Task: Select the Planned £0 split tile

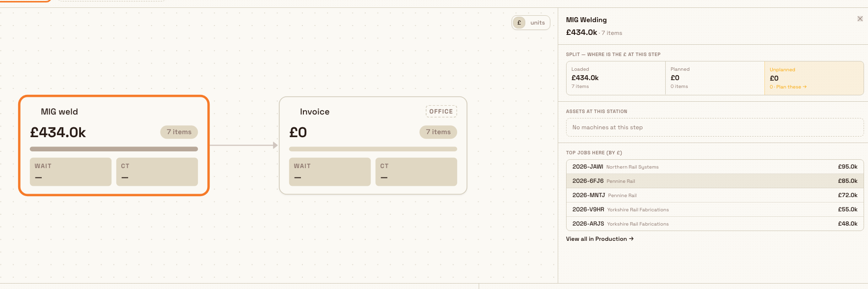Action: coord(715,78)
